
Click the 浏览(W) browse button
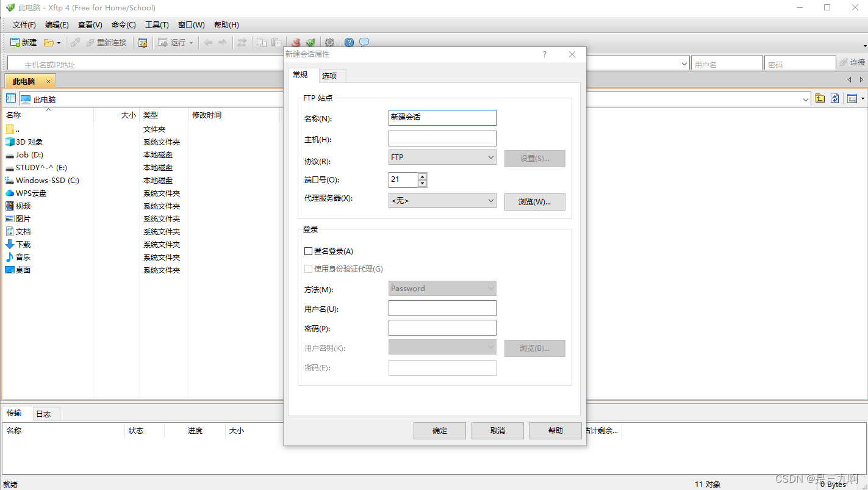(x=534, y=201)
